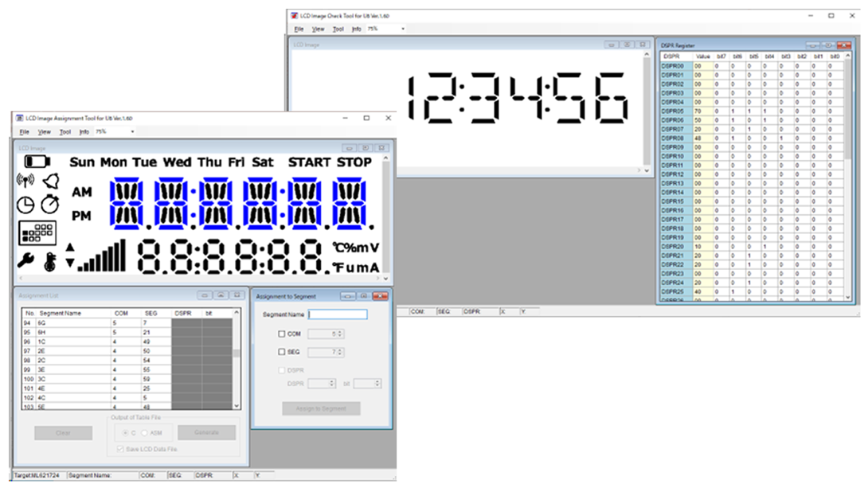The width and height of the screenshot is (868, 488).
Task: Enable the COM checkbox
Action: pos(281,334)
